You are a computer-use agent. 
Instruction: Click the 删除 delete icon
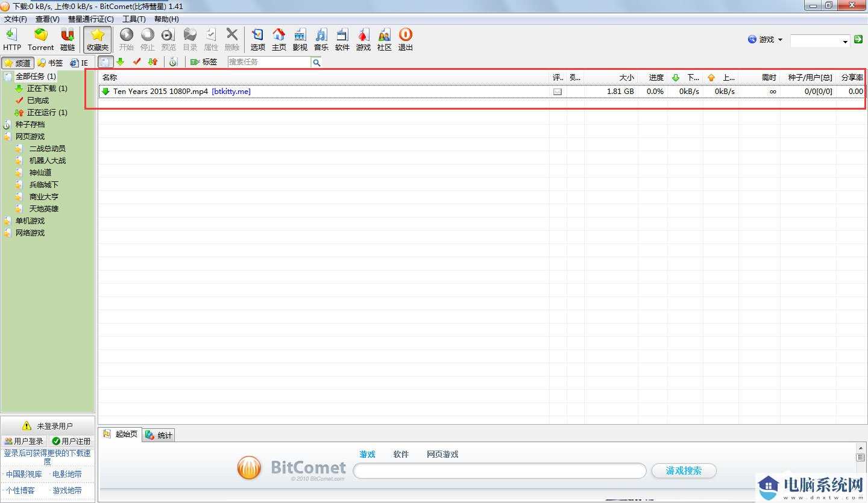232,39
